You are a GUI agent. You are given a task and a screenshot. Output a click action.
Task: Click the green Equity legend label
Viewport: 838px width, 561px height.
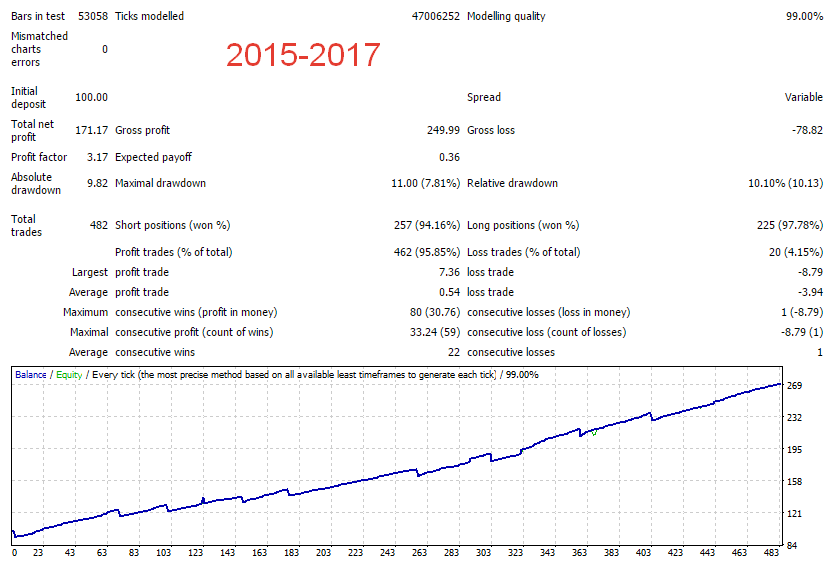69,375
